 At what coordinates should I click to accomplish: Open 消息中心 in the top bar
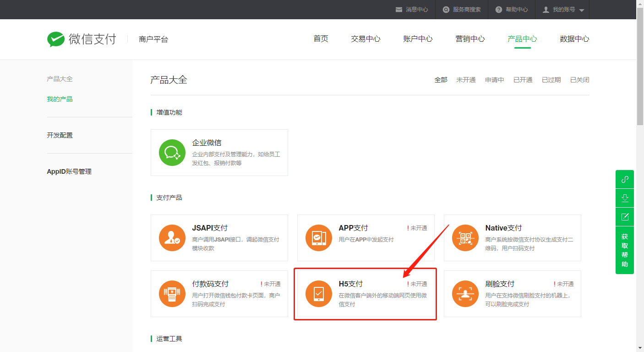click(417, 10)
